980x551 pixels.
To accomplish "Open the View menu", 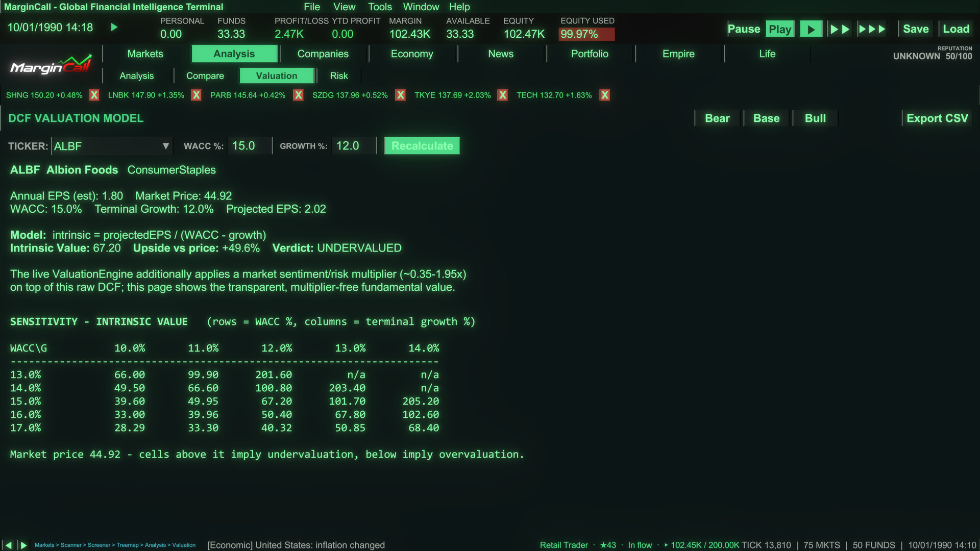I will [x=345, y=7].
